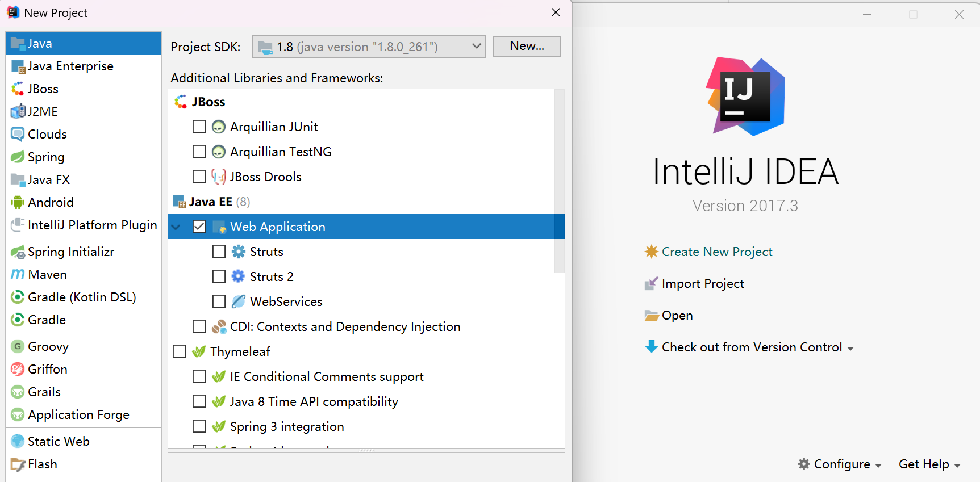Screen dimensions: 980x482
Task: Click the Import Project arrow icon
Action: click(x=651, y=283)
